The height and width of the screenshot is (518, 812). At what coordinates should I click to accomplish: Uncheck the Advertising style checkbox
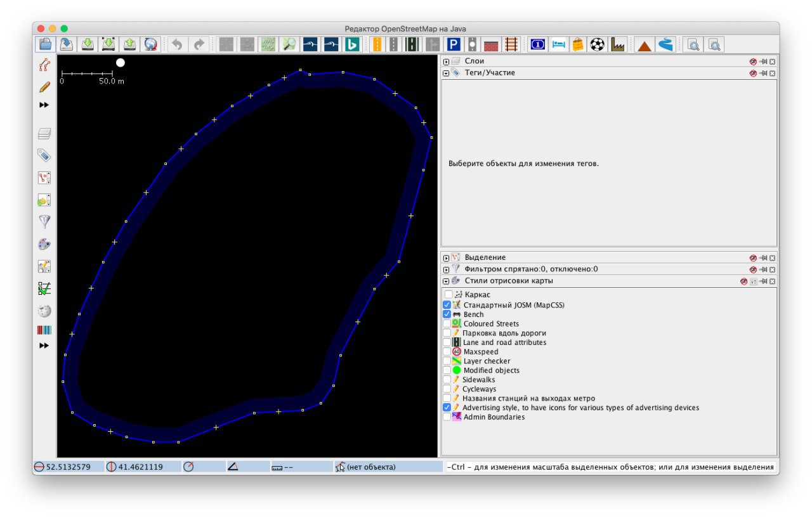447,408
